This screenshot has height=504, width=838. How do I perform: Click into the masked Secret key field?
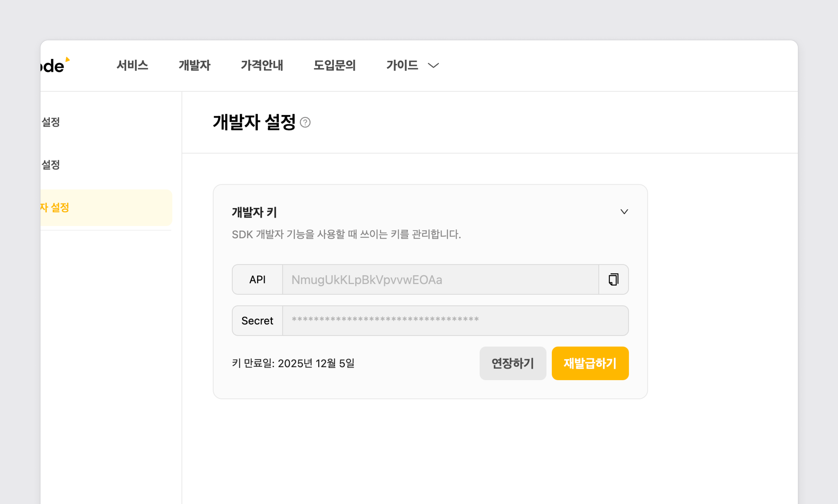455,320
